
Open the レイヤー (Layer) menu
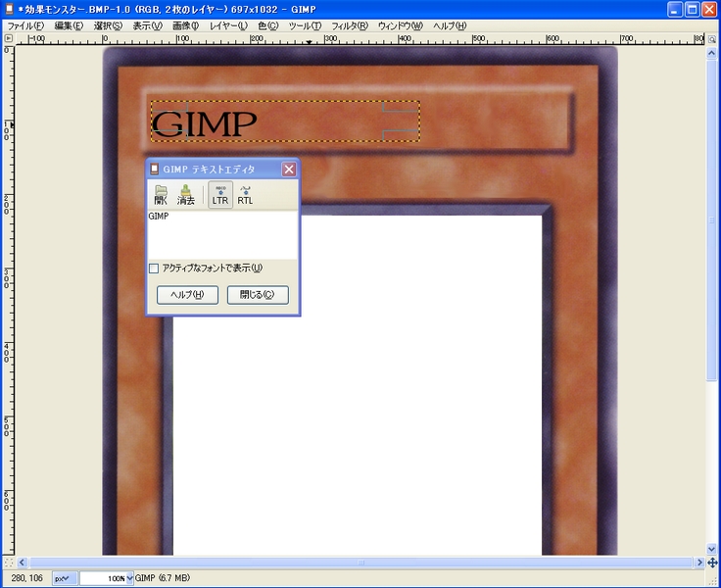point(229,24)
